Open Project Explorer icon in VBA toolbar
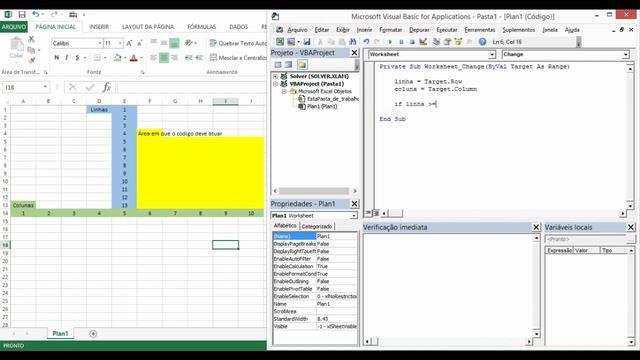The width and height of the screenshot is (640, 360). click(436, 42)
